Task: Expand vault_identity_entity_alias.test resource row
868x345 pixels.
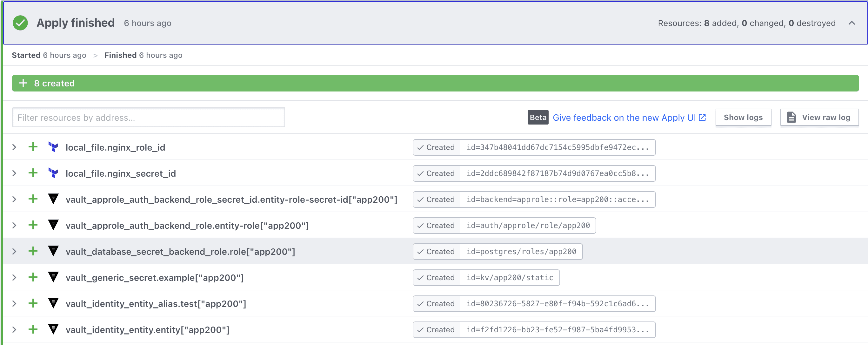Action: click(14, 303)
